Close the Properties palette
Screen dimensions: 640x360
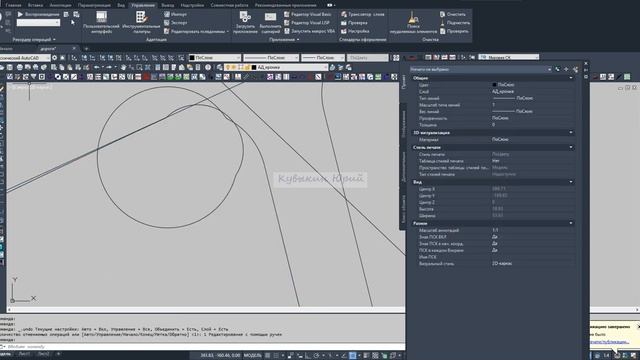coord(586,64)
